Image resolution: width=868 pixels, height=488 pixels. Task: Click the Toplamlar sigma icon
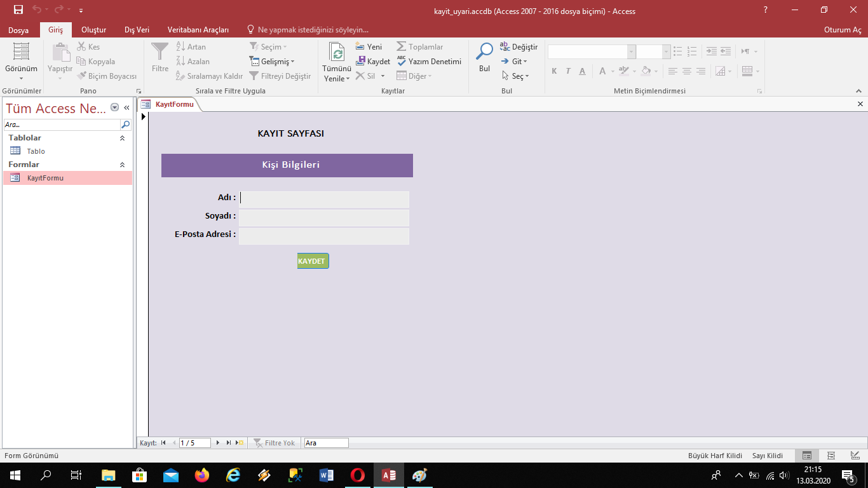coord(402,46)
